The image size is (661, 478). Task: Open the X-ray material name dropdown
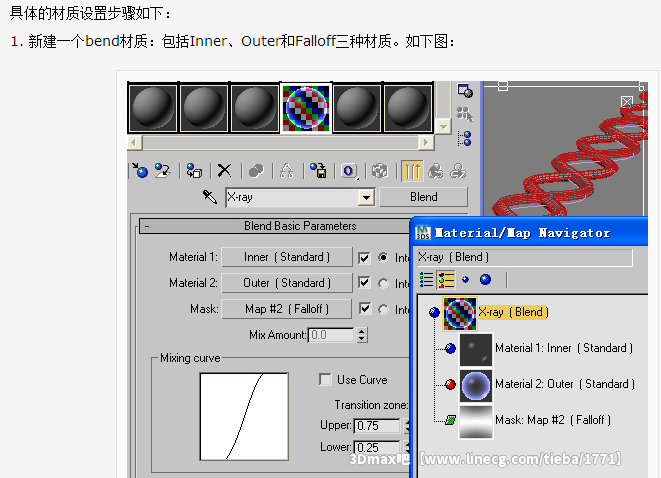(x=366, y=197)
